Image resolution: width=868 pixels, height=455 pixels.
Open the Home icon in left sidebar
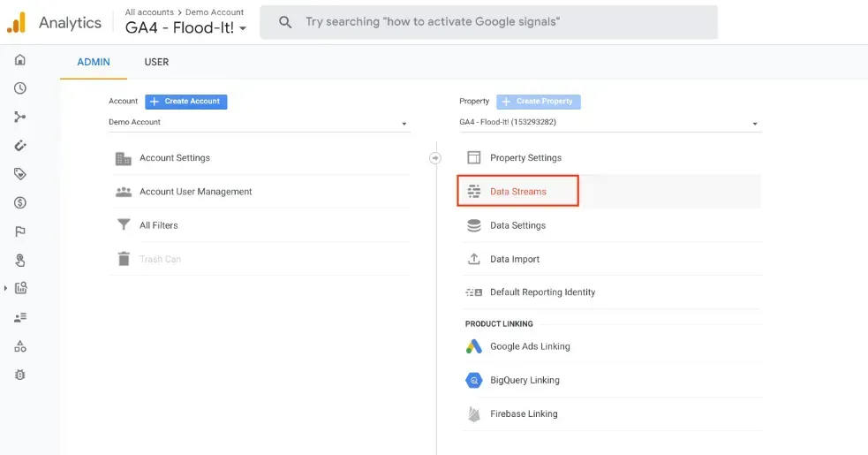(20, 60)
